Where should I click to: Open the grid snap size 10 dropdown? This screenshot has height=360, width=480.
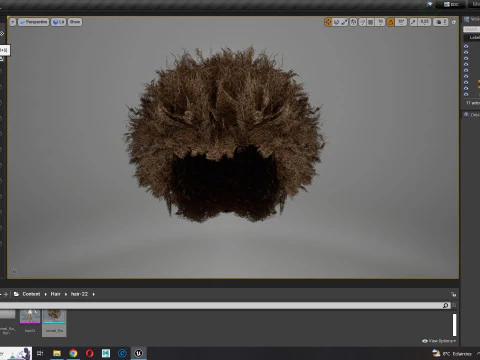[x=380, y=22]
